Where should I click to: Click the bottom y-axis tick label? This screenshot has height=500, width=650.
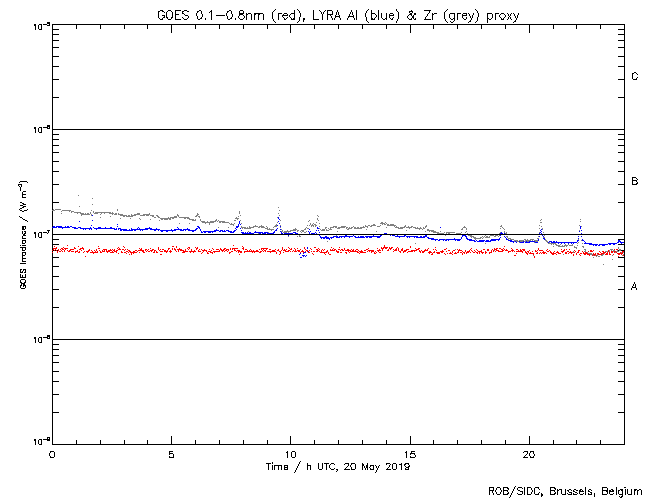coord(38,442)
